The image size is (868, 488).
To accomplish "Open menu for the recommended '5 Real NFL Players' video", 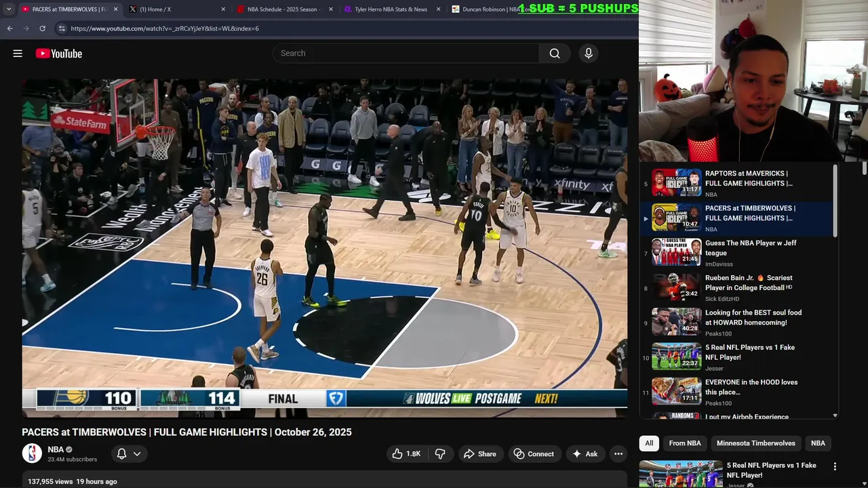I will click(x=835, y=466).
